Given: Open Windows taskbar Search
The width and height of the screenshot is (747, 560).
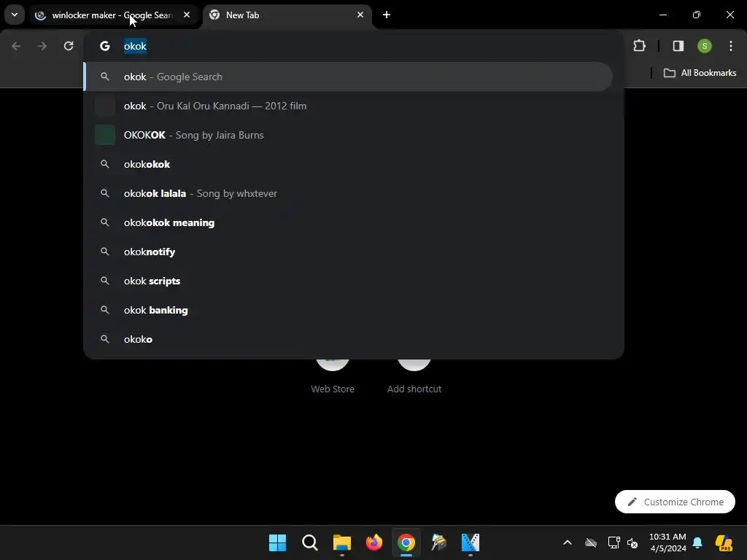Looking at the screenshot, I should coord(309,542).
